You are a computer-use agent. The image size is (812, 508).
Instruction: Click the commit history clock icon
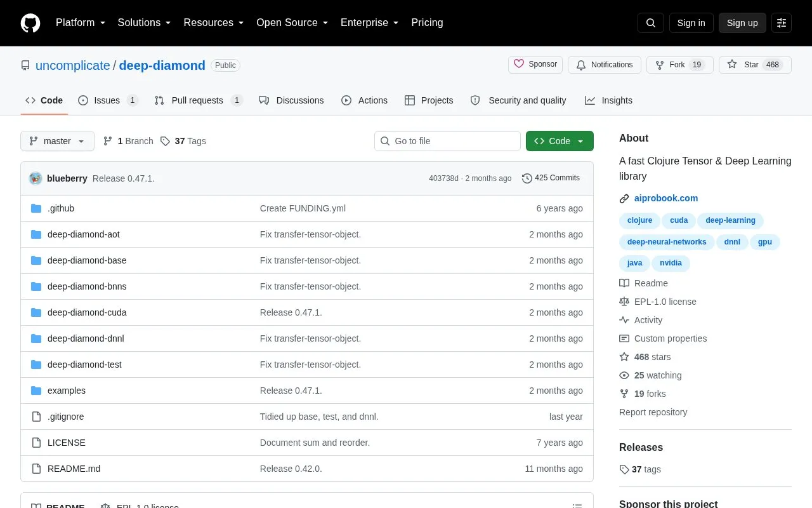point(527,178)
